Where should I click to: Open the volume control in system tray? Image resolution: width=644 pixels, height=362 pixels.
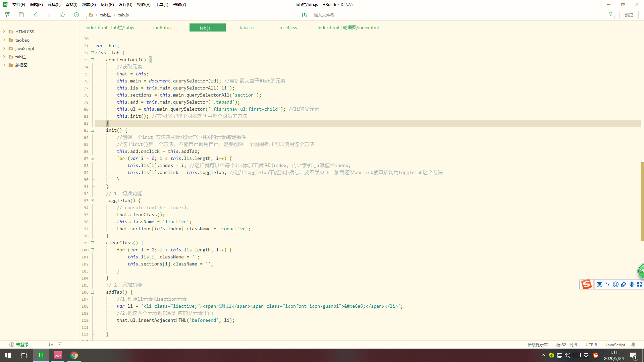pos(568,355)
